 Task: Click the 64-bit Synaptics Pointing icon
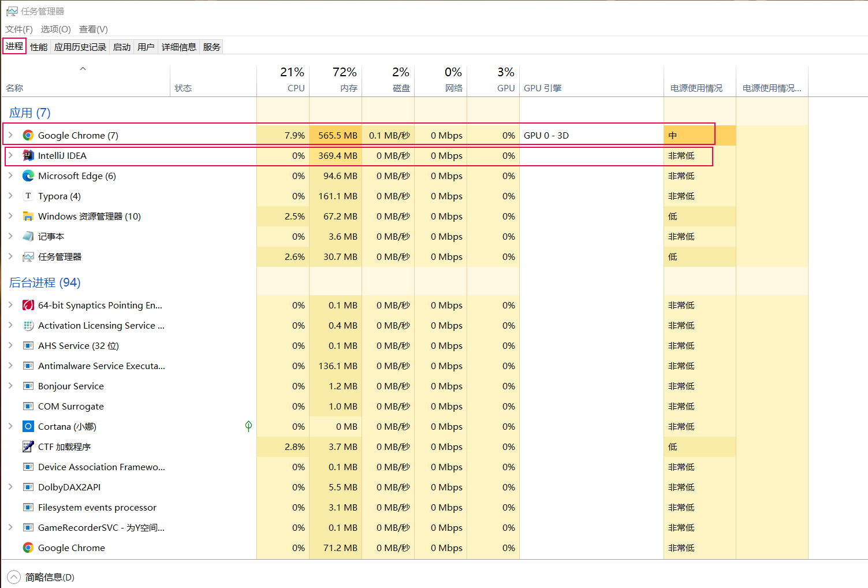(28, 305)
